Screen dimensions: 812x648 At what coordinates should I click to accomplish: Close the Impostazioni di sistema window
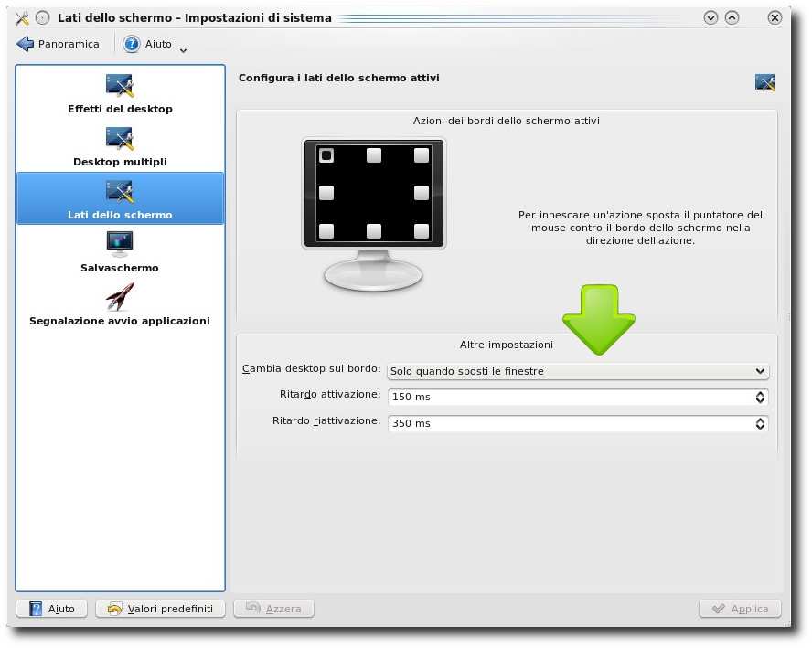click(775, 18)
